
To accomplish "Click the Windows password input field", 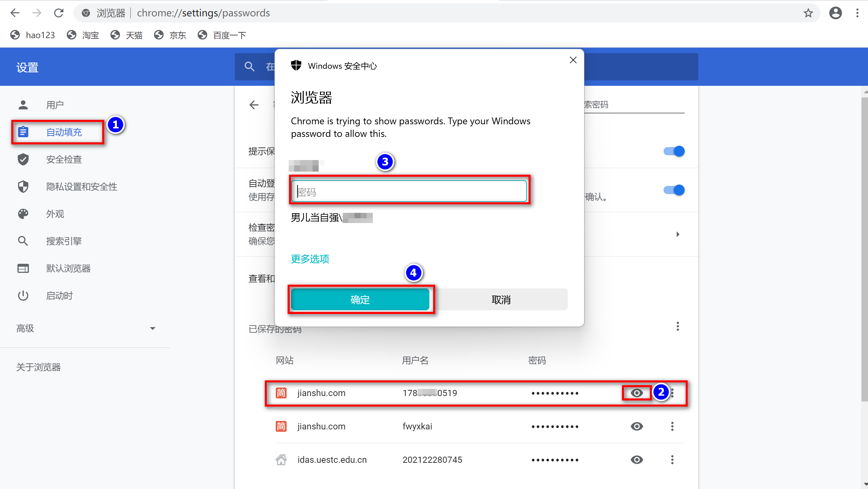I will pyautogui.click(x=409, y=192).
